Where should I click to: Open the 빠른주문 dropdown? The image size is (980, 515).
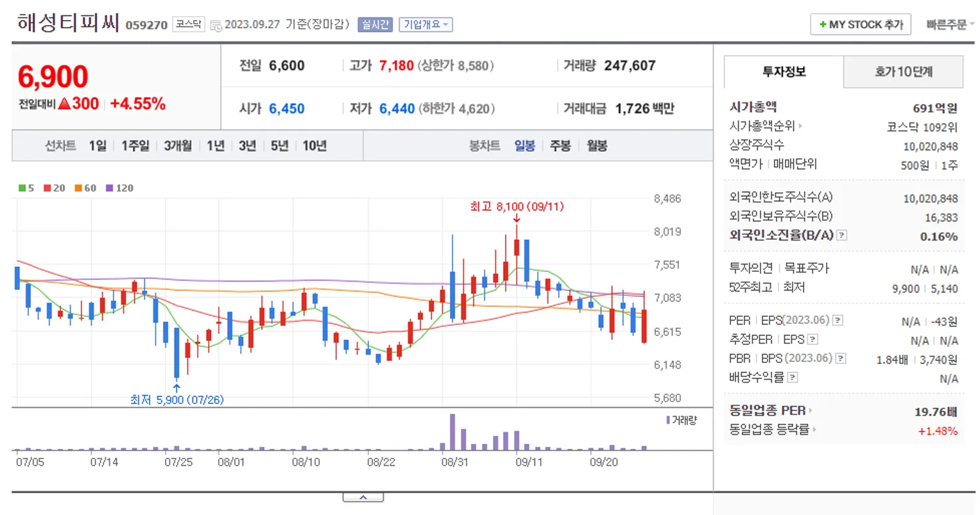pos(950,24)
